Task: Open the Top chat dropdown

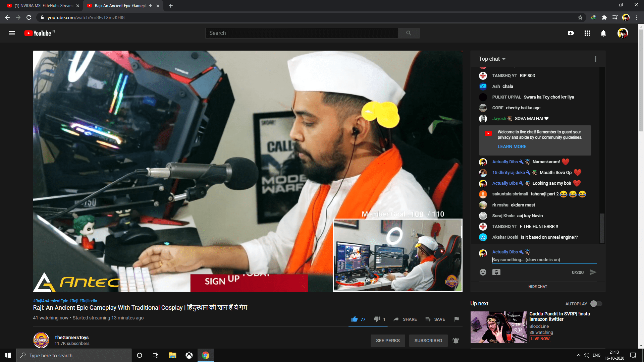Action: (x=491, y=59)
